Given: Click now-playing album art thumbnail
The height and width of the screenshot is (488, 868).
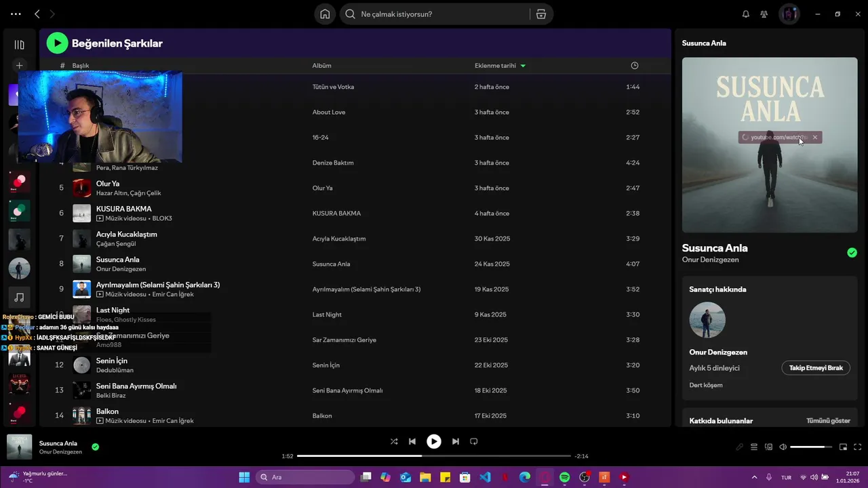Looking at the screenshot, I should [20, 447].
